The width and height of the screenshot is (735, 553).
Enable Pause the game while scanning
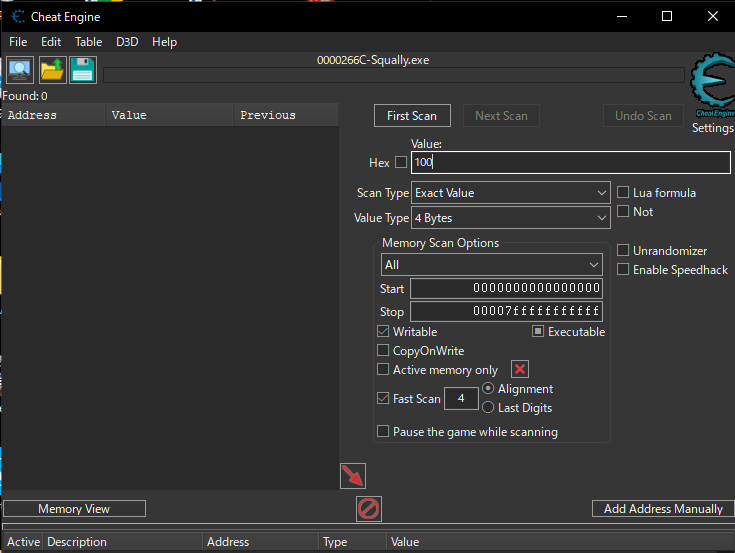click(x=382, y=431)
